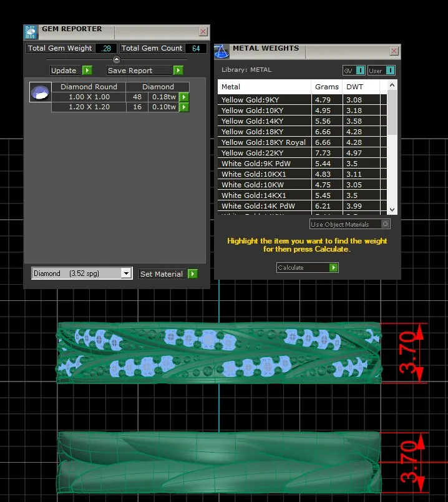Click green arrow on 1.20 X 1.20 row
The height and width of the screenshot is (502, 448).
click(x=184, y=107)
